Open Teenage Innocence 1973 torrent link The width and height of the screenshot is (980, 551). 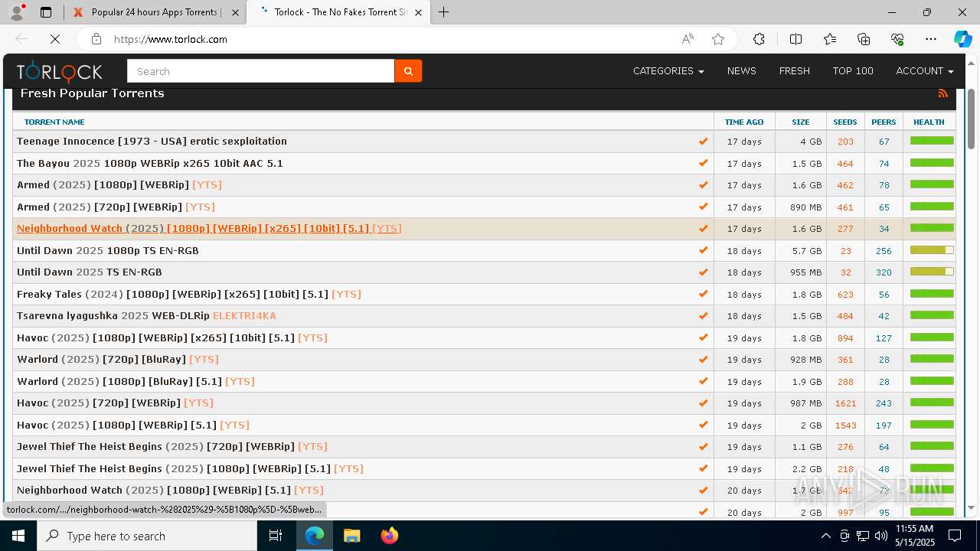152,142
